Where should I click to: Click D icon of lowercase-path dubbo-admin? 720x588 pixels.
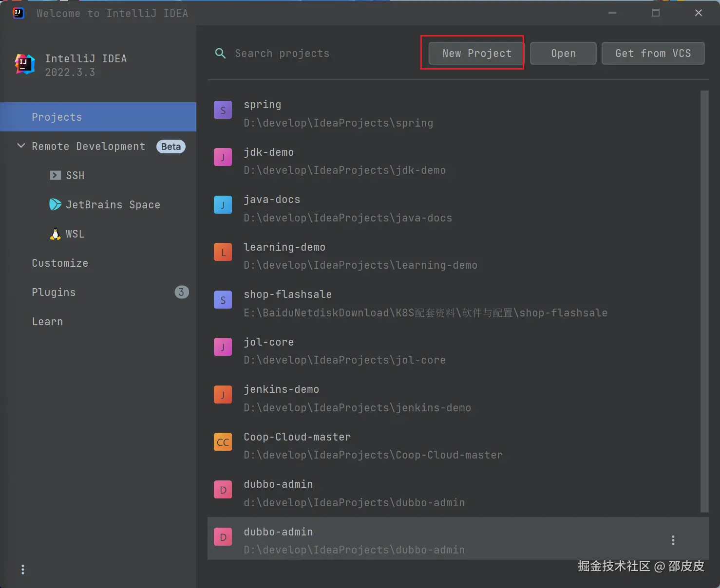pyautogui.click(x=223, y=490)
